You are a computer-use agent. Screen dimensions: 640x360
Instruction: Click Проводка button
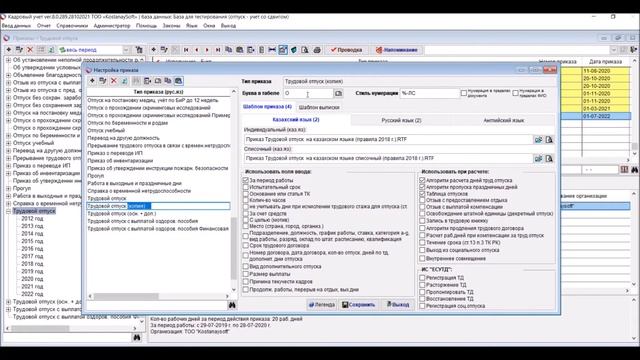(x=347, y=50)
